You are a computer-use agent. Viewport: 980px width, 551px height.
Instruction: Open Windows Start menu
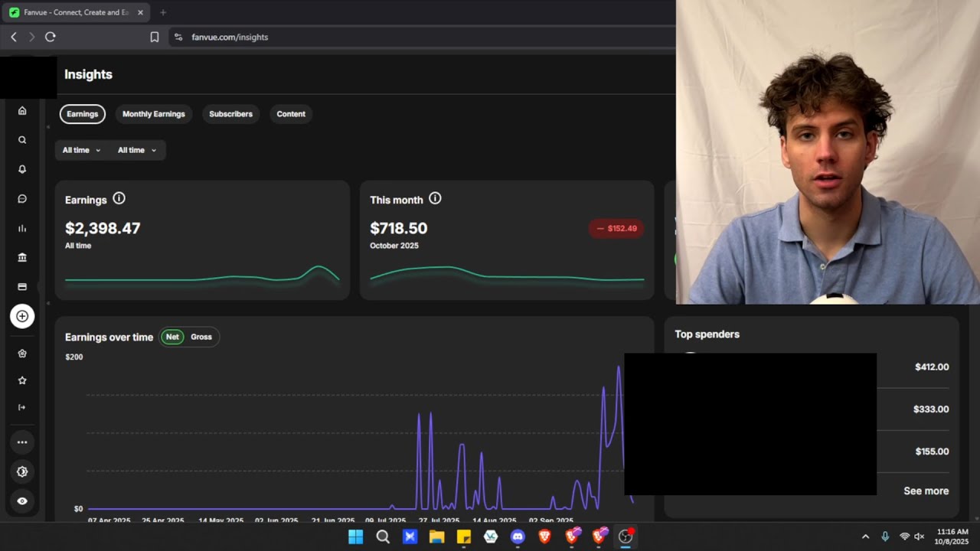point(356,536)
